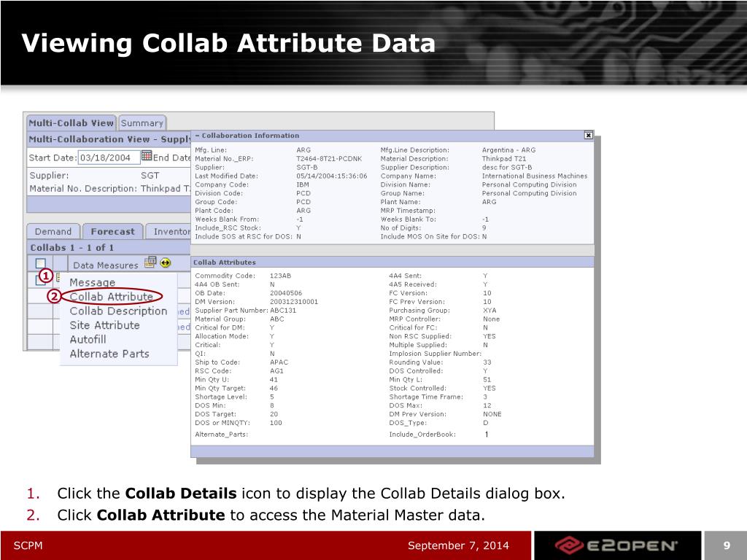Click the Company Name value International Business Machines
Viewport: 747px width, 560px height.
click(535, 176)
